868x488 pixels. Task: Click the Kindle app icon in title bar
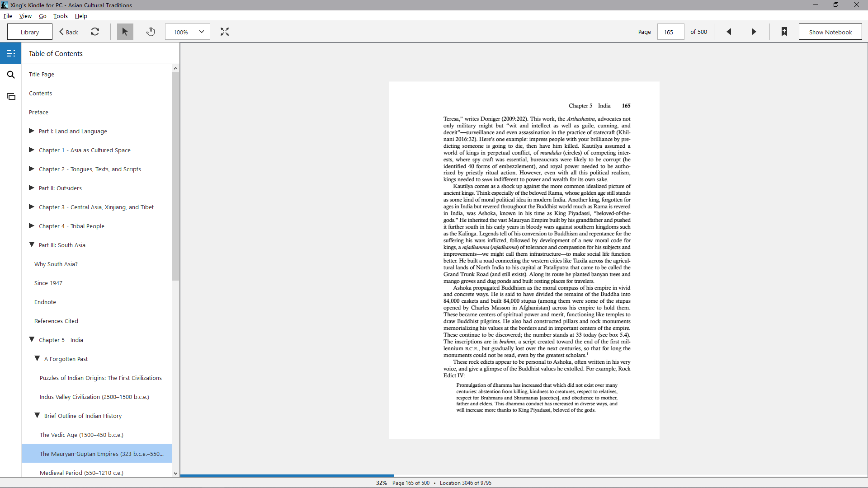tap(5, 5)
